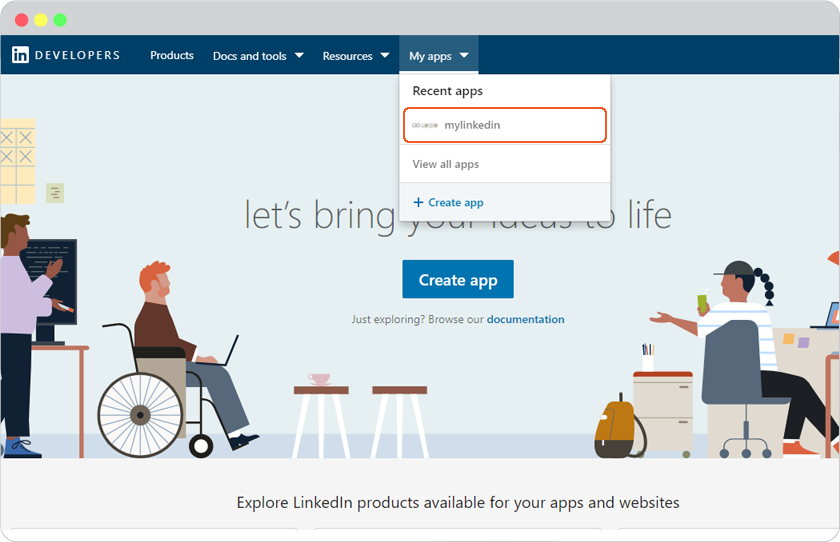
Task: Click the green macOS fullscreen dot
Action: [60, 20]
